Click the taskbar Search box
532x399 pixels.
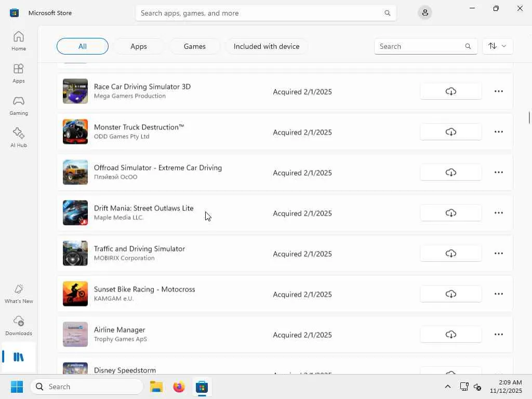tap(87, 387)
